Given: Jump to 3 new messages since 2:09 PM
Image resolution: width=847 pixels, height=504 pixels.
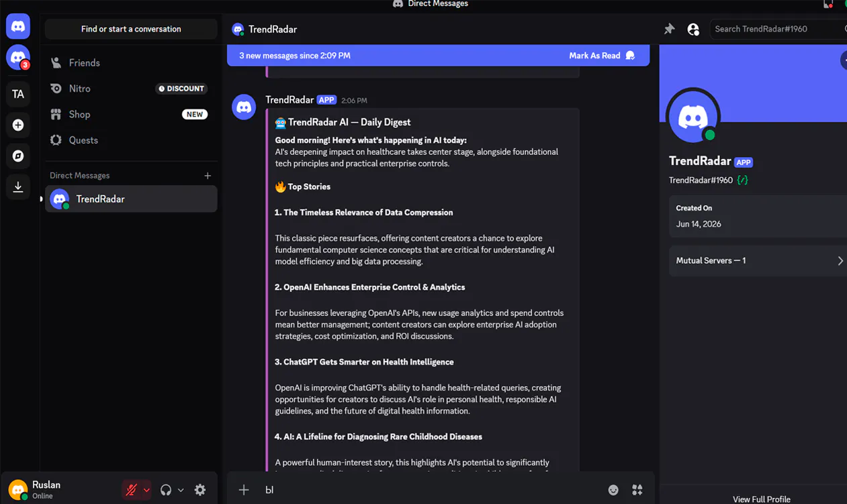Looking at the screenshot, I should pos(295,56).
